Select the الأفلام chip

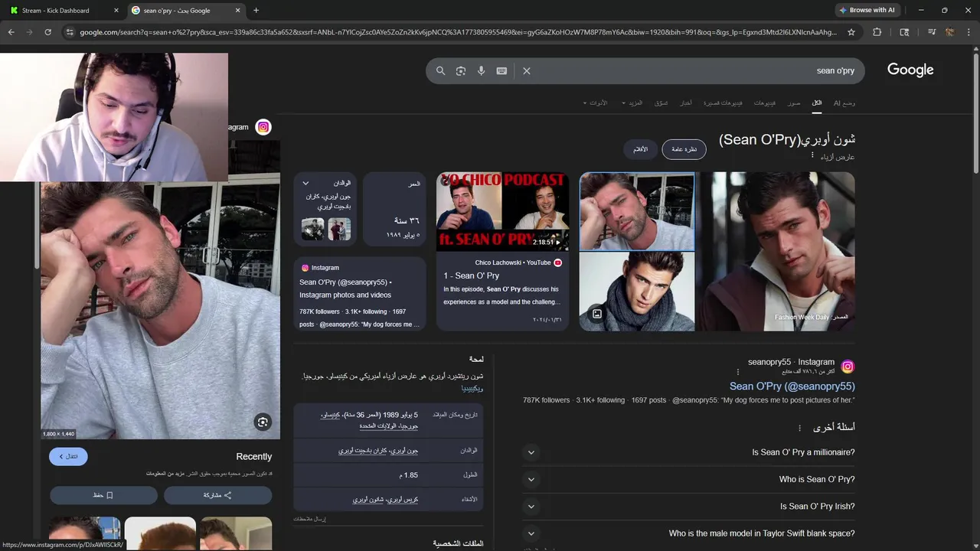(x=640, y=149)
